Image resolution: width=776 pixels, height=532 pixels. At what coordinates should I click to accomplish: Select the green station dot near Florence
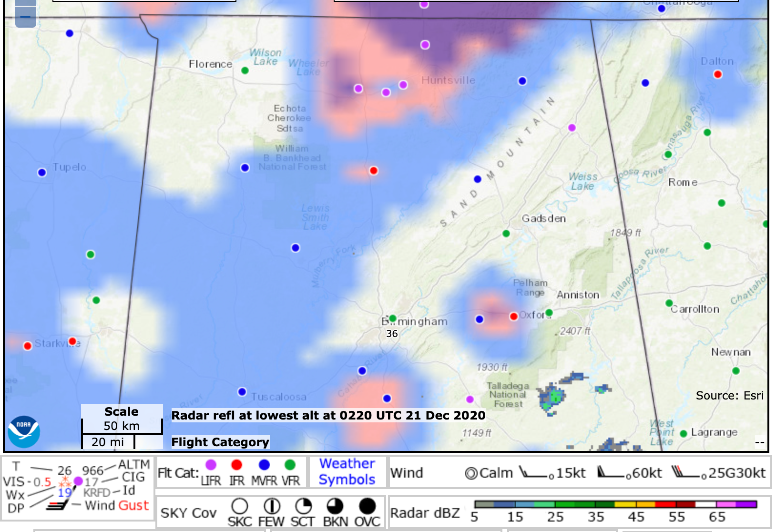tap(245, 71)
